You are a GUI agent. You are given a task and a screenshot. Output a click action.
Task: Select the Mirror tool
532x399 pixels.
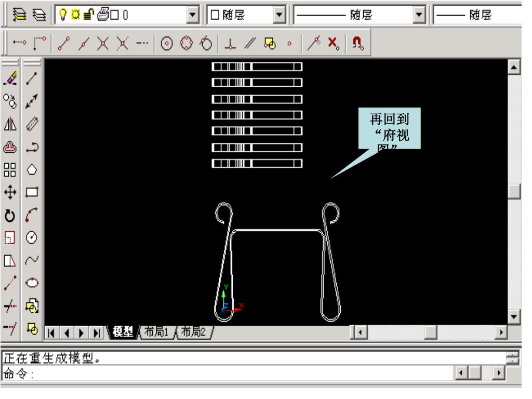tap(10, 124)
